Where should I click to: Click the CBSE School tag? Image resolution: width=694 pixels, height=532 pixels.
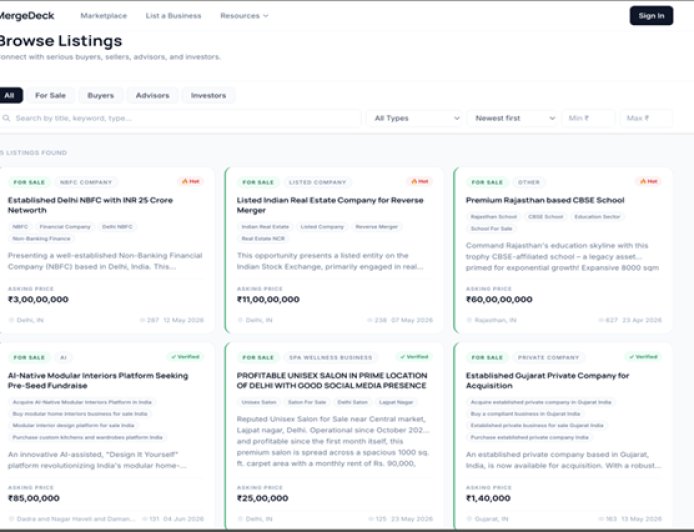pos(546,216)
